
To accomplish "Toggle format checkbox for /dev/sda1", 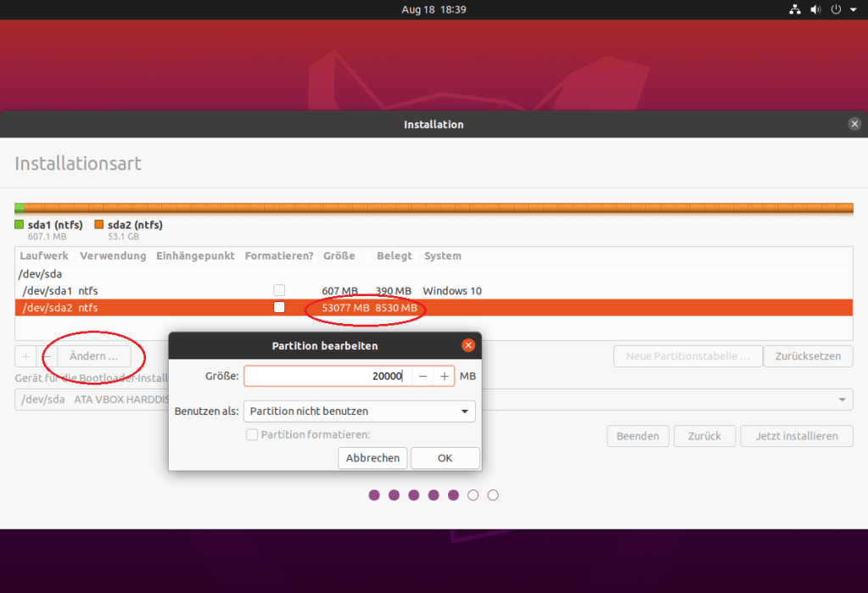I will [x=279, y=290].
